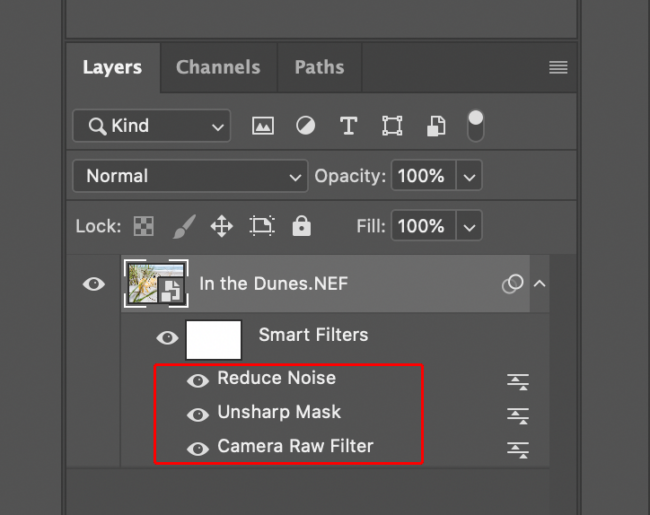The image size is (650, 515).
Task: Hide the Reduce Noise smart filter
Action: tap(198, 380)
